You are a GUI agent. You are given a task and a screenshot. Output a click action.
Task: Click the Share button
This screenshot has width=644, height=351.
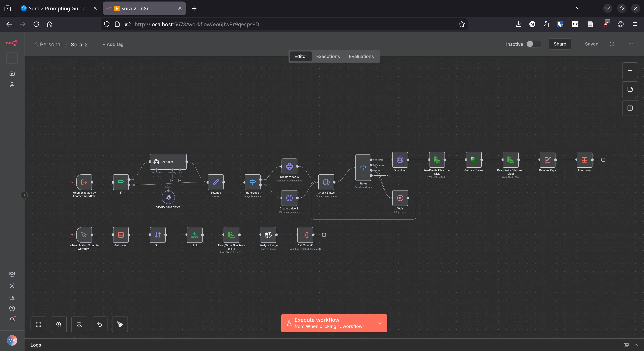coord(560,44)
